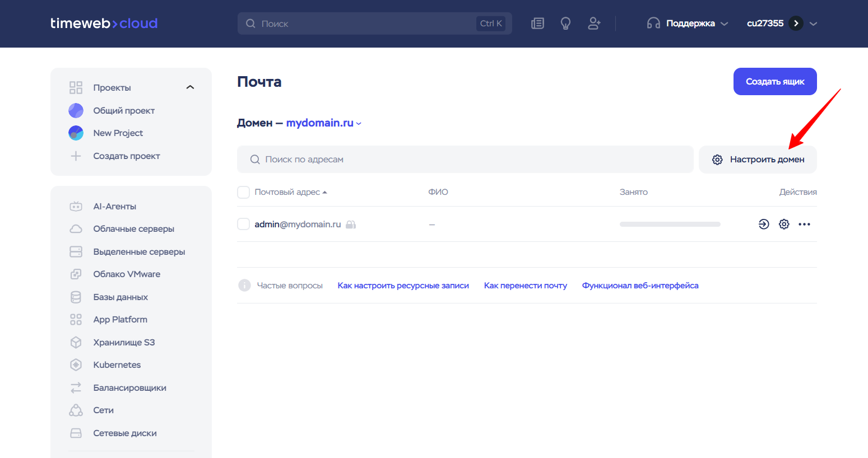
Task: Sort by Почтовый адрес column header
Action: coord(287,192)
